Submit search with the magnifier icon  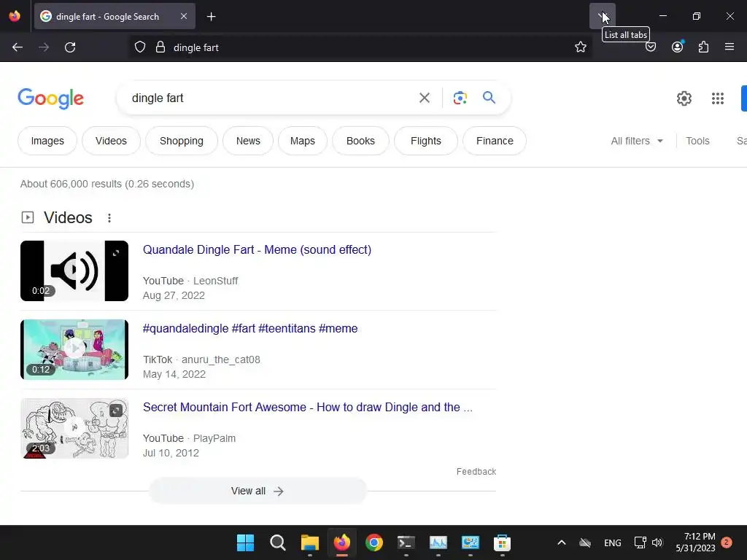pyautogui.click(x=489, y=98)
